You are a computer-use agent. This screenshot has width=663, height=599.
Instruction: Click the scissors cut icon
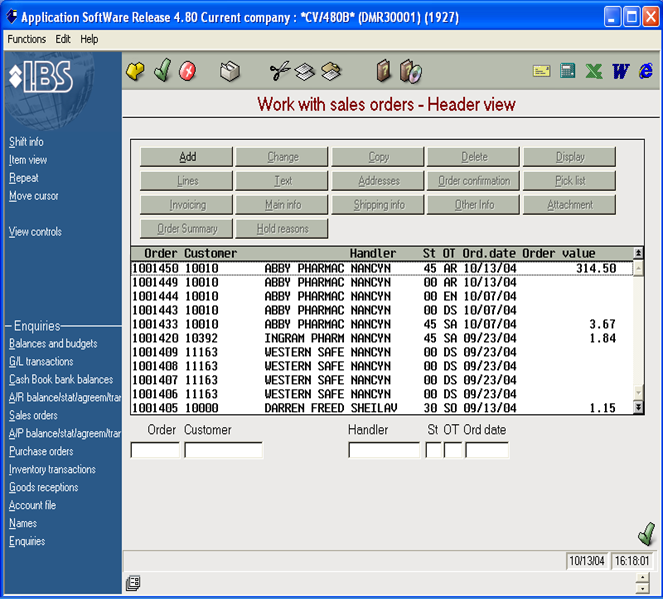[280, 71]
